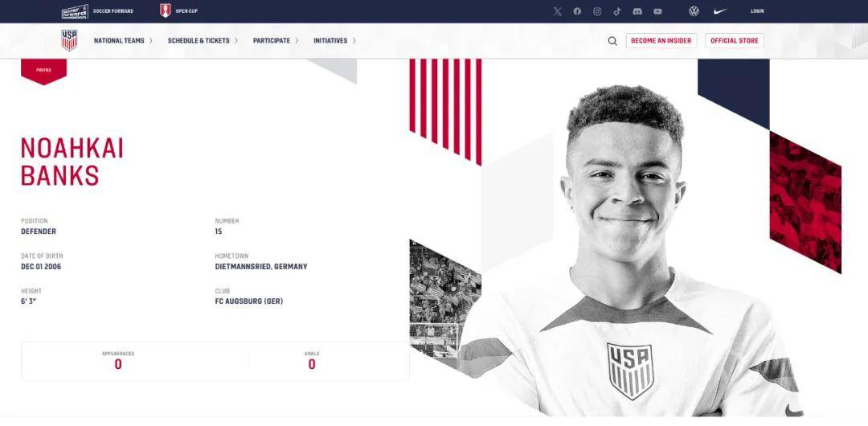This screenshot has height=426, width=868.
Task: Open the X (Twitter) social icon
Action: 558,11
